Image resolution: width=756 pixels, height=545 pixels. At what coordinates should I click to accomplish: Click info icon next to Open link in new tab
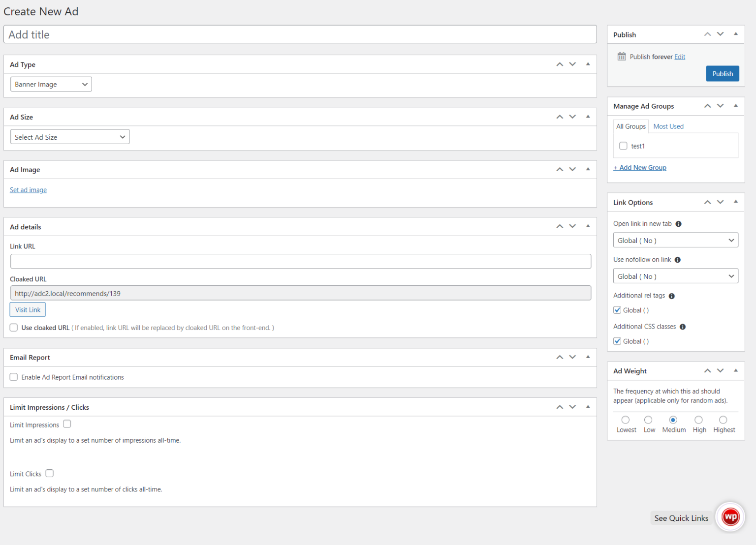tap(679, 223)
